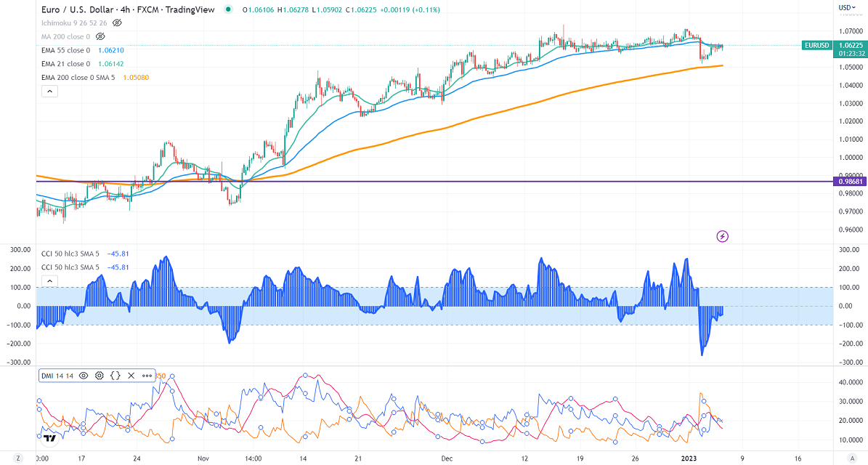Collapse the CCI pane legend arrow
The width and height of the screenshot is (868, 465).
click(x=50, y=281)
